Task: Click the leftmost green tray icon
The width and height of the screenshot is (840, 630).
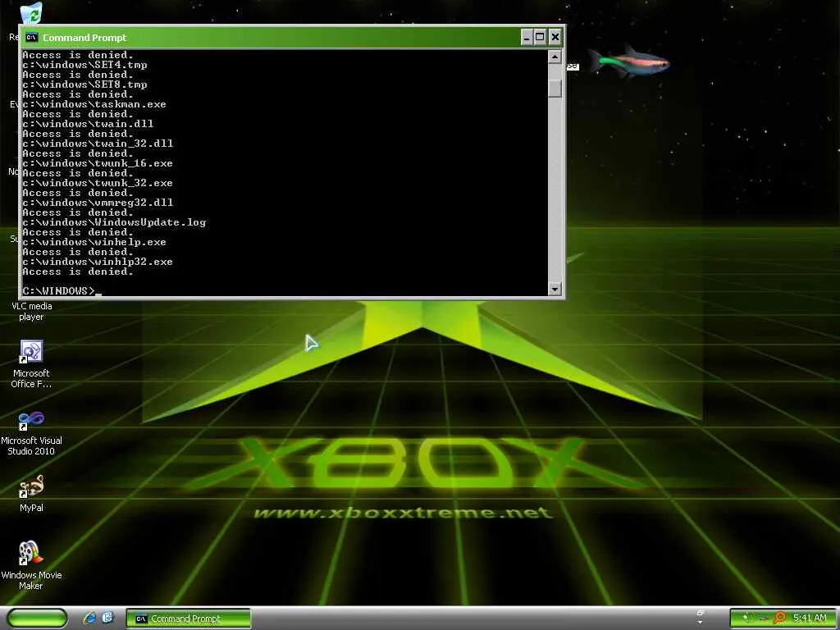Action: pos(745,619)
